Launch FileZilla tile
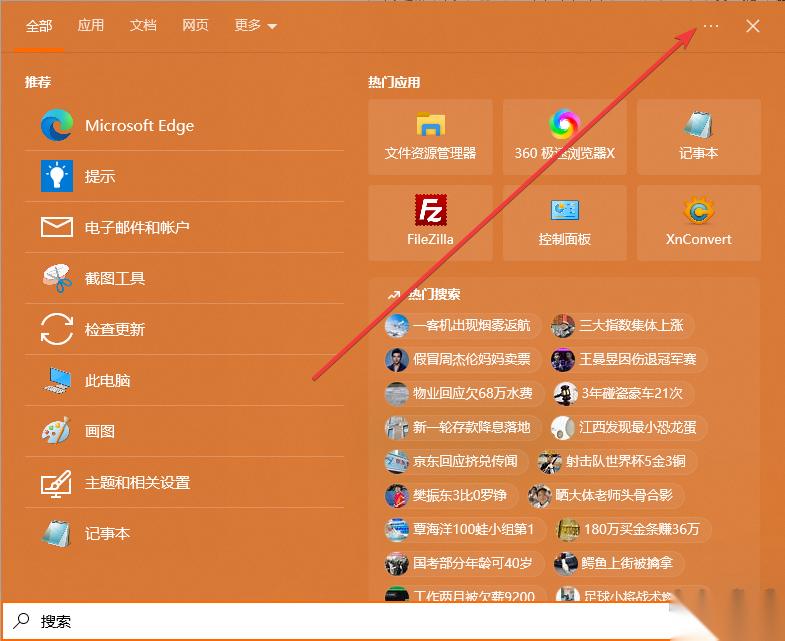This screenshot has width=785, height=641. pyautogui.click(x=431, y=223)
